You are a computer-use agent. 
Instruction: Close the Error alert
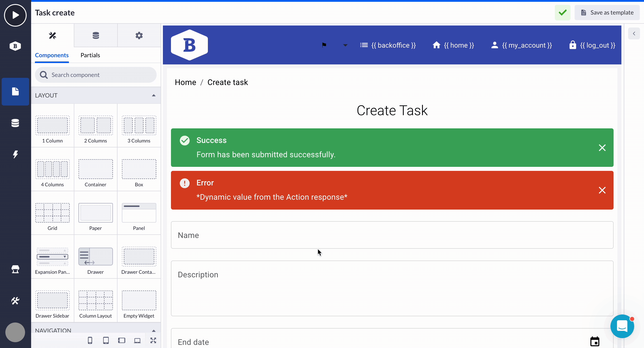602,190
